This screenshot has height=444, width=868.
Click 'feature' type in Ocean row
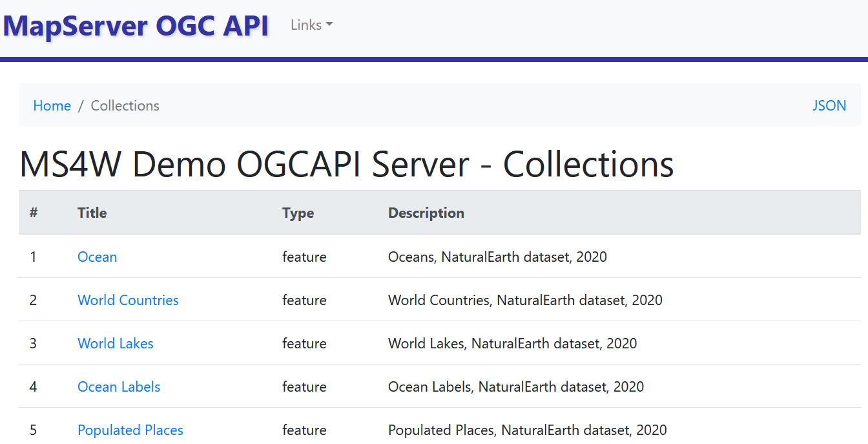[304, 257]
